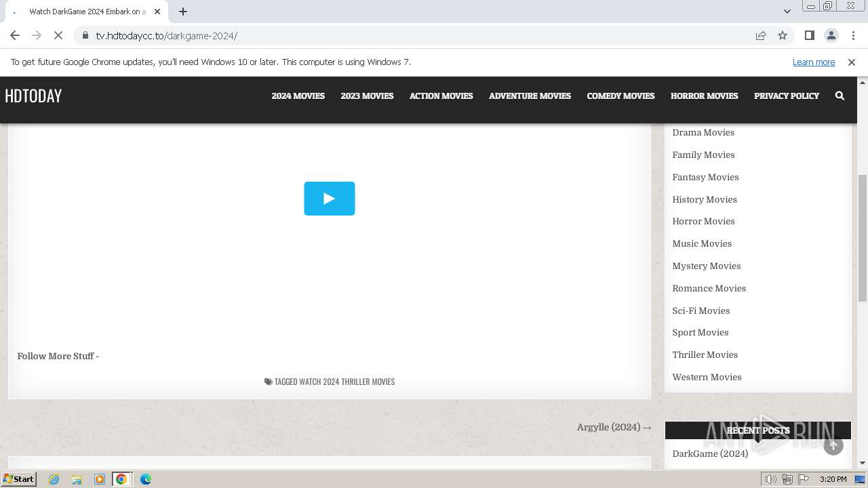Click the Watch 2024 Thriller Movies tag
The width and height of the screenshot is (868, 488).
tap(347, 382)
